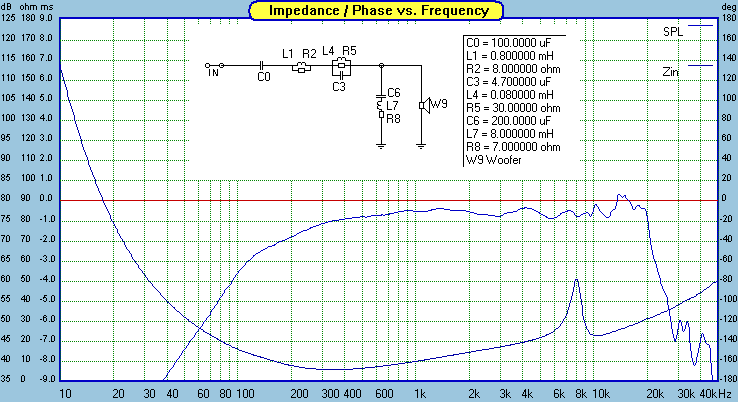Click the C3 capacitor below L4
This screenshot has height=402, width=738.
tap(342, 73)
